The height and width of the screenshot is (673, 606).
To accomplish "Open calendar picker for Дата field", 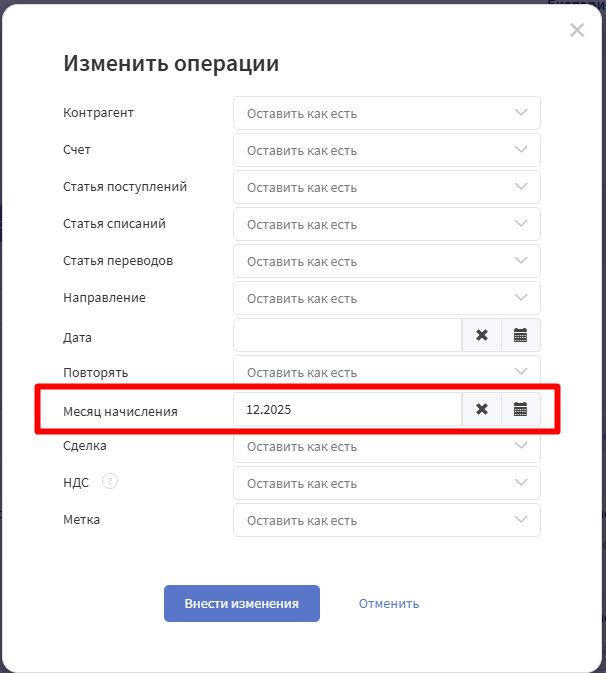I will pyautogui.click(x=520, y=335).
